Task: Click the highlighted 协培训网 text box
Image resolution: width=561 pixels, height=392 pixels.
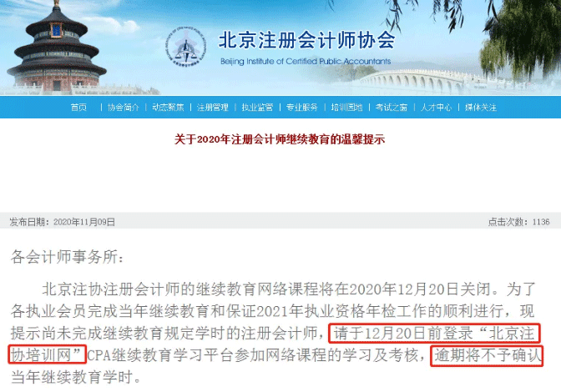Action: tap(48, 354)
